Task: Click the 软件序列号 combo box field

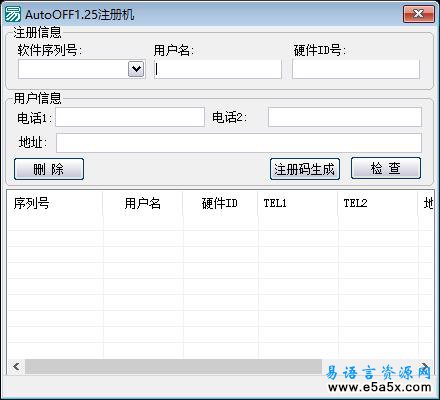Action: tap(82, 69)
